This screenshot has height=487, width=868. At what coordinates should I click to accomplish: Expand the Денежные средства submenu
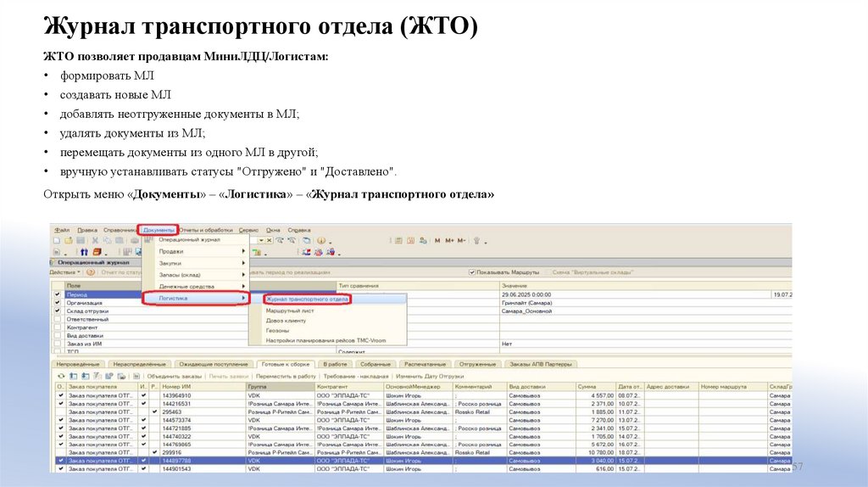coord(195,287)
